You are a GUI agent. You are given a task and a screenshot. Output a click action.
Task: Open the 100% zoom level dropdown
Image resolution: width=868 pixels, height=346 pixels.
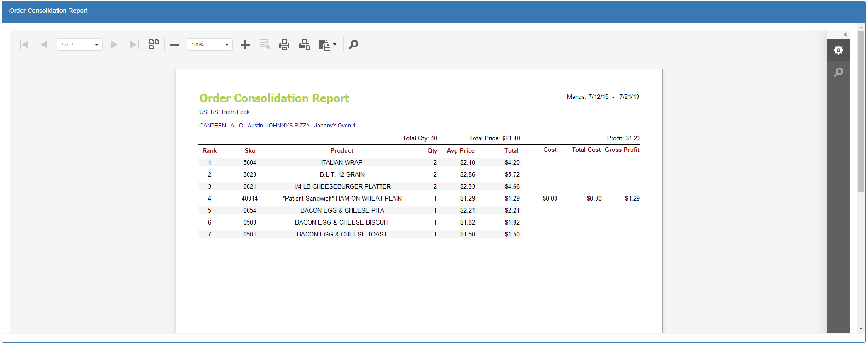(210, 45)
